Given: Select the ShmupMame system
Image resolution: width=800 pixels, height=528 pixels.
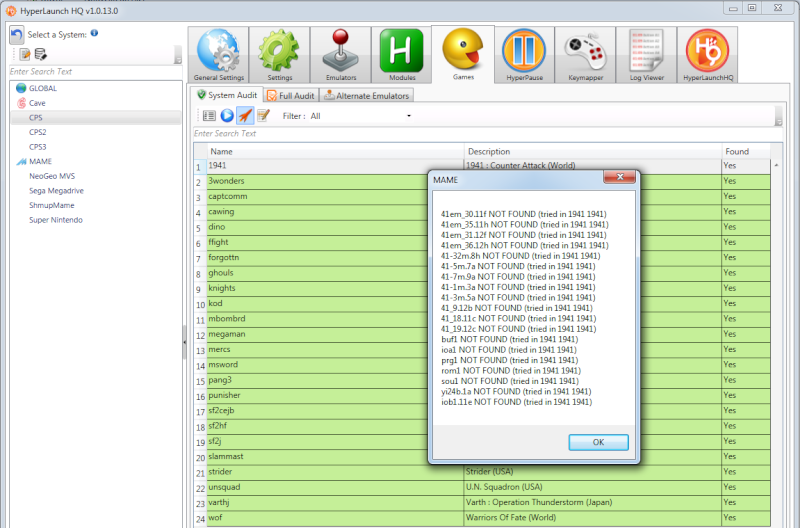Looking at the screenshot, I should (52, 205).
